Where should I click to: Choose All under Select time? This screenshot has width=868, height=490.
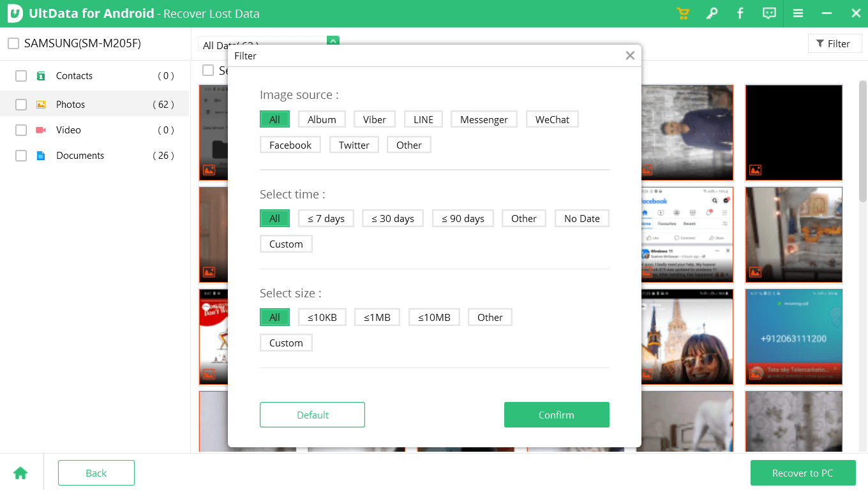click(274, 218)
